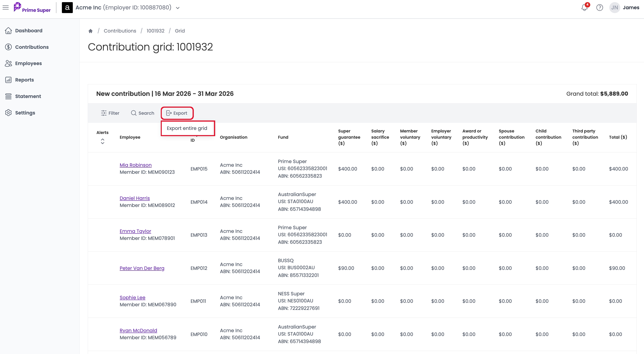The height and width of the screenshot is (354, 644).
Task: Click the Filter button
Action: (x=110, y=113)
